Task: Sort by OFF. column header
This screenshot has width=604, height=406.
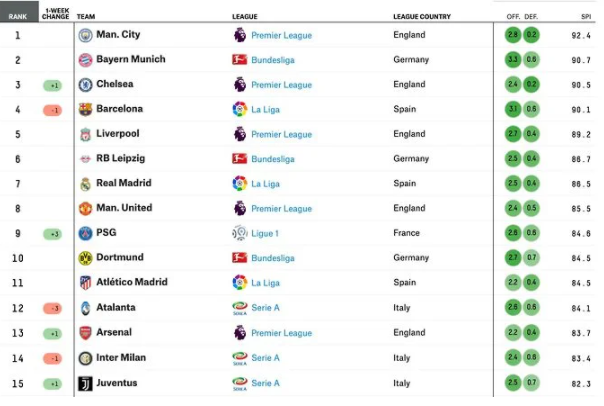Action: click(x=513, y=17)
